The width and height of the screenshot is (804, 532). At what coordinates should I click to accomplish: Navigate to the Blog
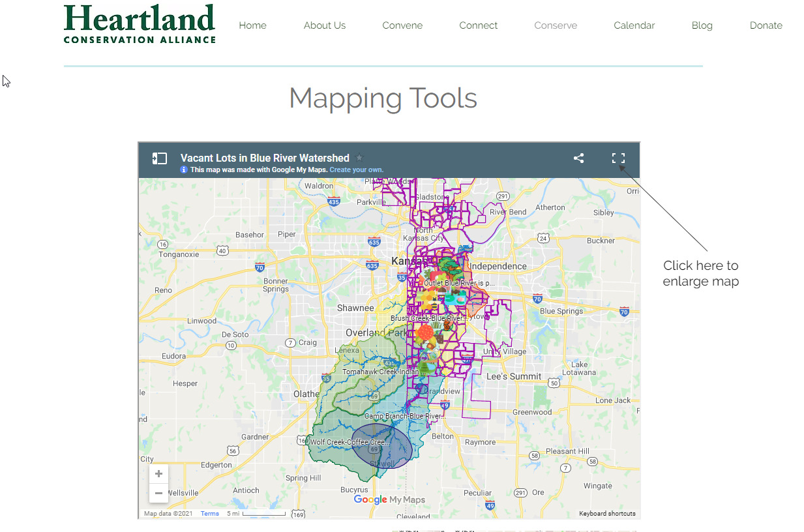(702, 25)
